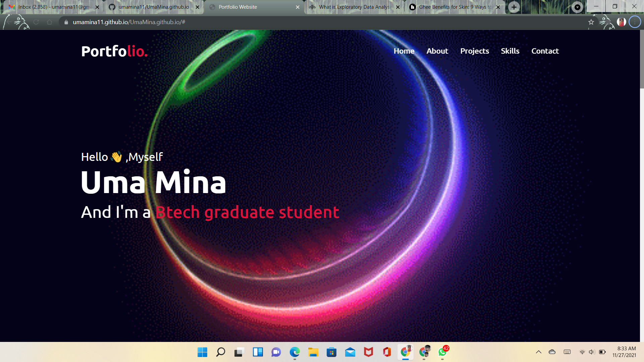Screen dimensions: 644x362
Task: Bookmark this page with the star icon
Action: (x=591, y=22)
